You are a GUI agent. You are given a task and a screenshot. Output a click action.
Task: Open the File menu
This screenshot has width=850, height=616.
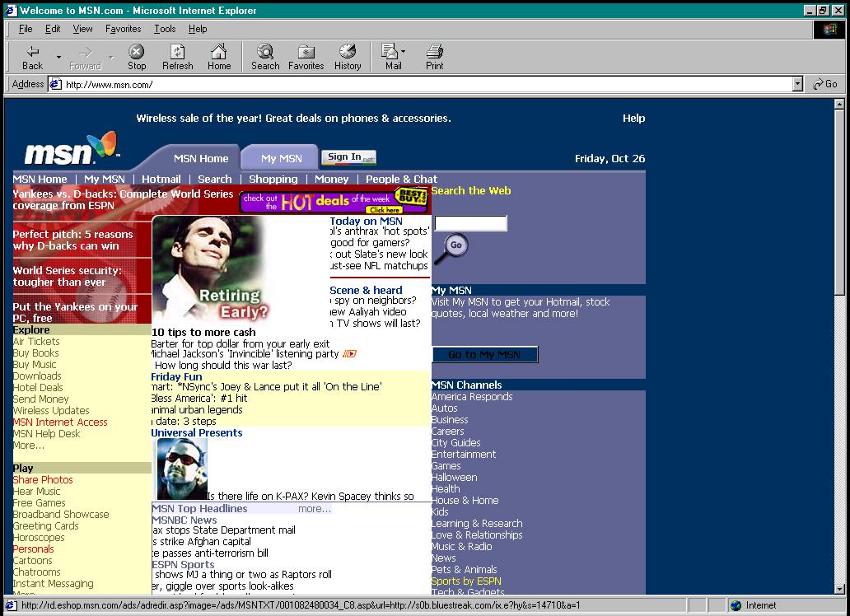pyautogui.click(x=26, y=29)
